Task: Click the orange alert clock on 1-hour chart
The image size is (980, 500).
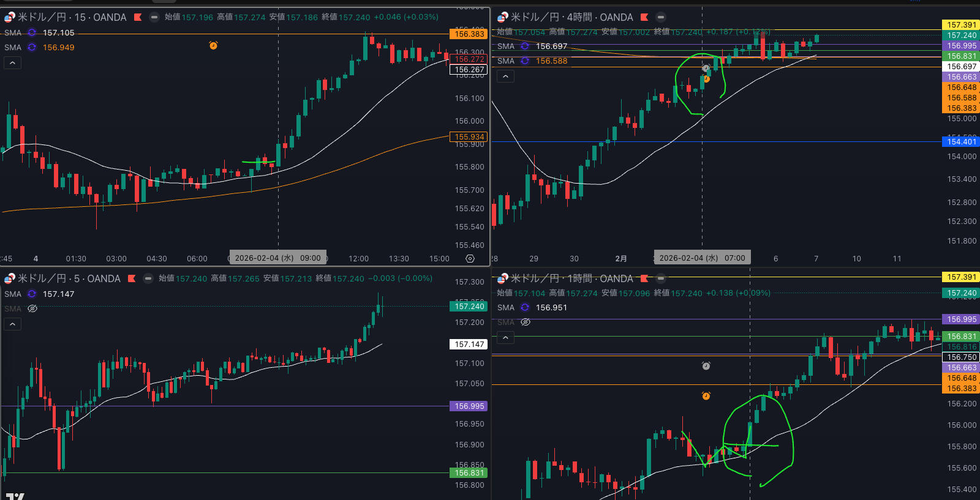Action: tap(706, 396)
